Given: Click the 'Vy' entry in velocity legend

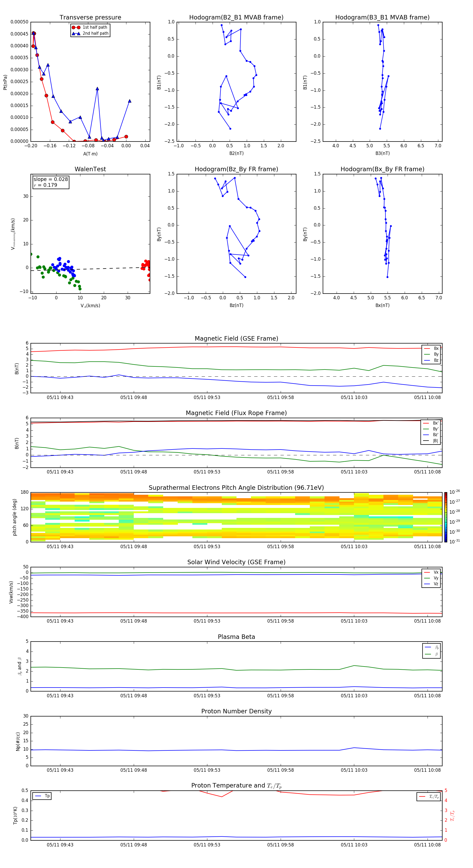Looking at the screenshot, I should click(x=431, y=578).
